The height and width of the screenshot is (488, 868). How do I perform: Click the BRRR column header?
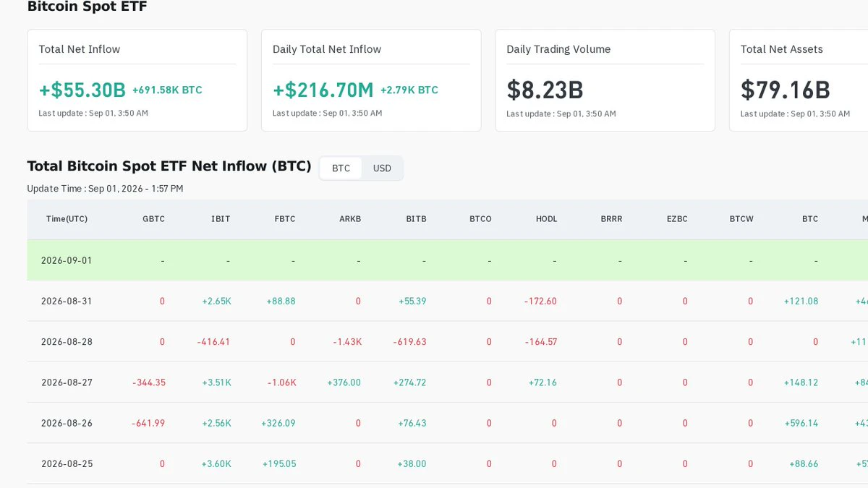point(611,219)
